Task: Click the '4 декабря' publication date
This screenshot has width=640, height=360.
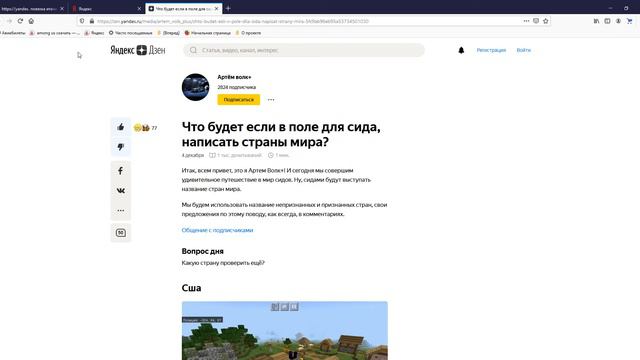Action: point(193,155)
